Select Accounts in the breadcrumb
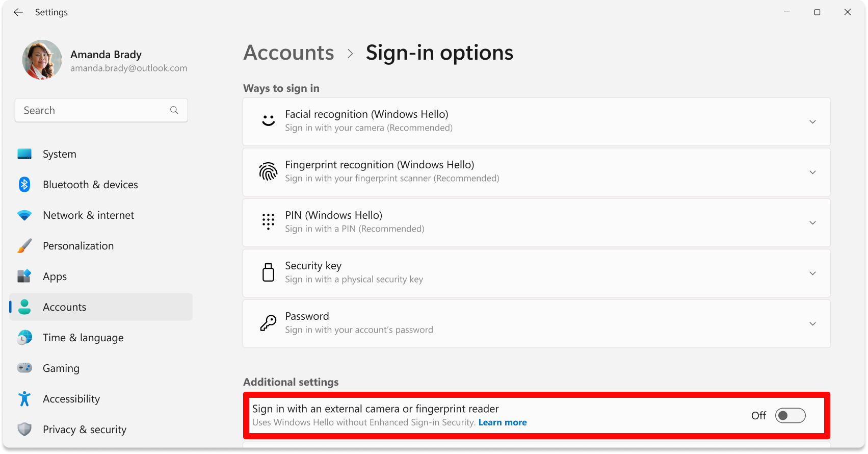 288,53
